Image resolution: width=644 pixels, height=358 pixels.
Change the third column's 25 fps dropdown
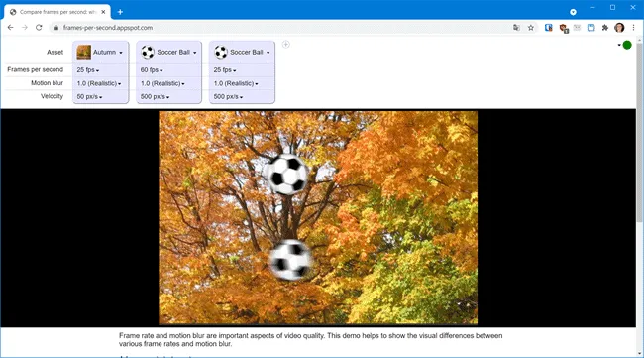pyautogui.click(x=225, y=70)
